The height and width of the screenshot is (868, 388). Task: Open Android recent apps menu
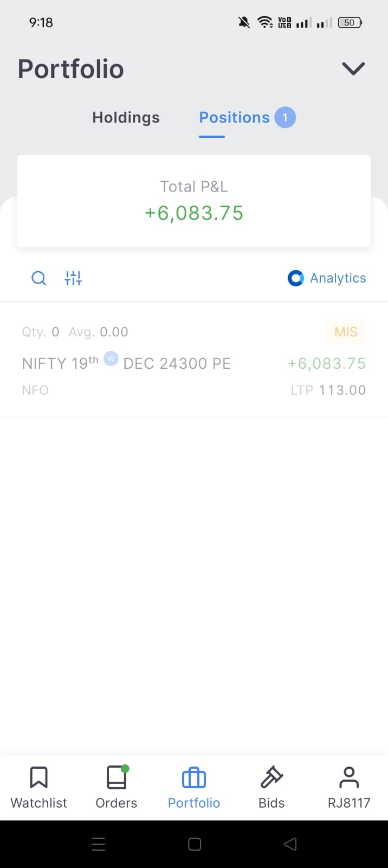pyautogui.click(x=99, y=844)
